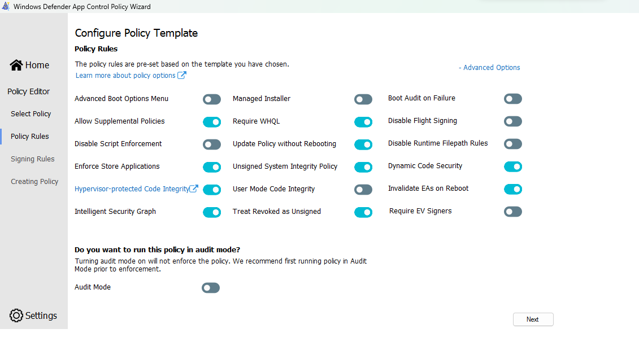Image resolution: width=639 pixels, height=364 pixels.
Task: Click the Policy Editor sidebar entry
Action: 28,91
